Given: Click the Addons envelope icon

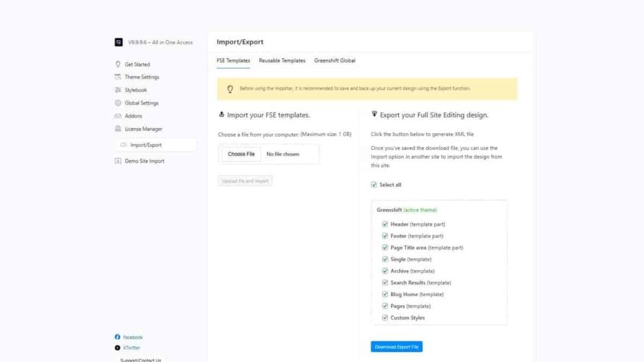Looking at the screenshot, I should pos(118,116).
